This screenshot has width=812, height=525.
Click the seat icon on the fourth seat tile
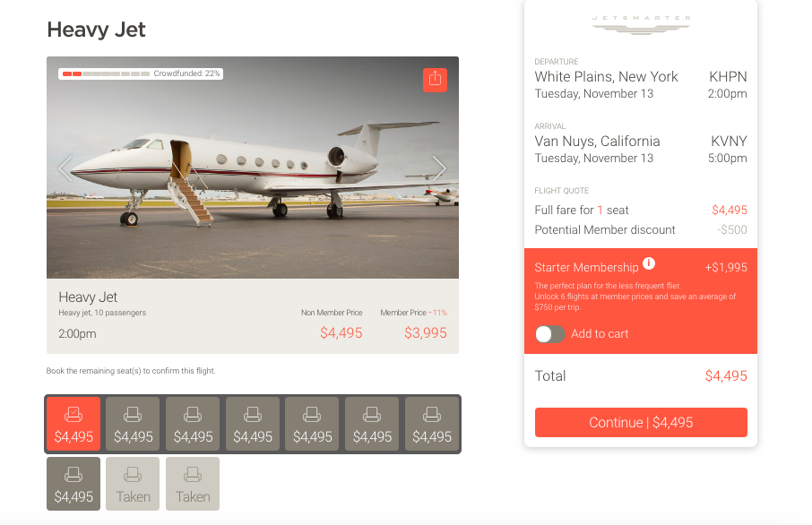[x=252, y=415]
